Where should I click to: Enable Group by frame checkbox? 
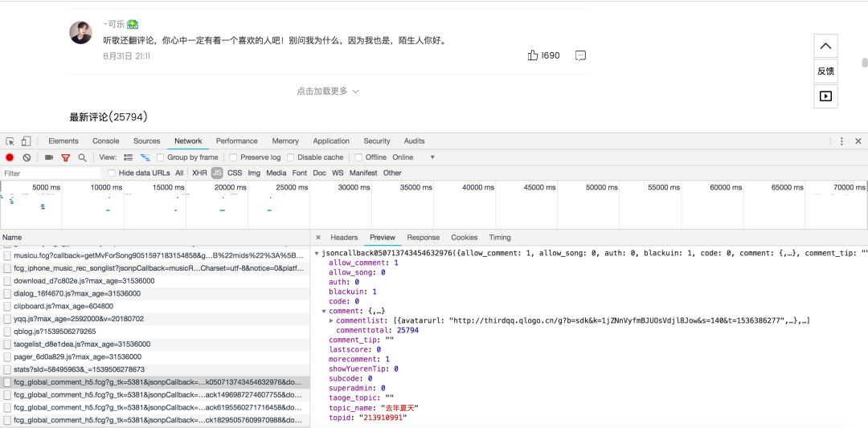click(x=161, y=157)
